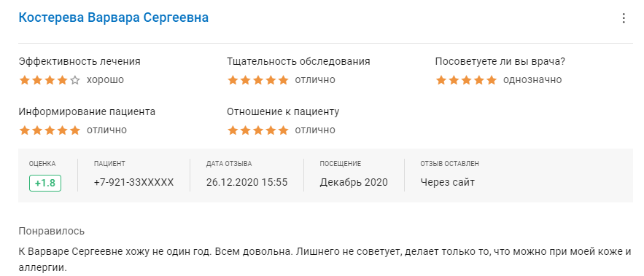
Task: Open the three-dot options menu
Action: pos(624,18)
